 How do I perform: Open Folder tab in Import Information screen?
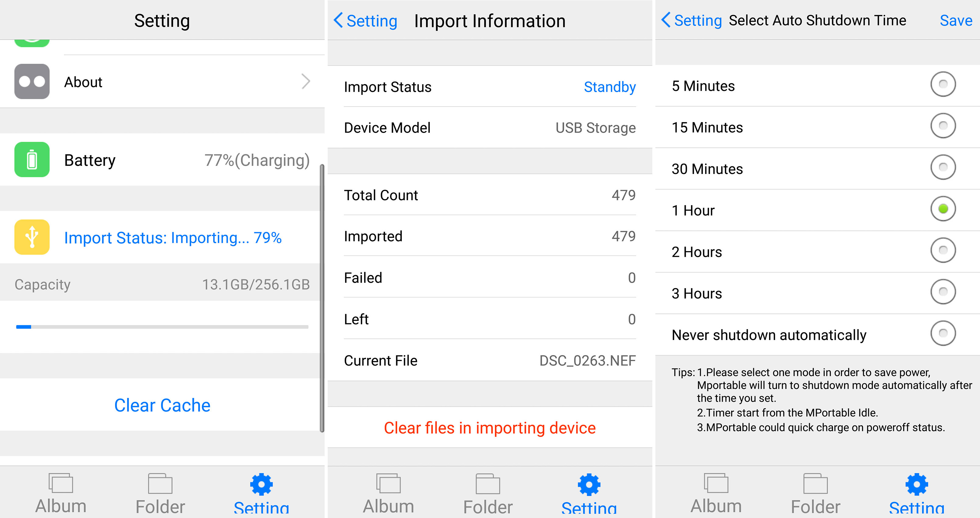coord(488,494)
